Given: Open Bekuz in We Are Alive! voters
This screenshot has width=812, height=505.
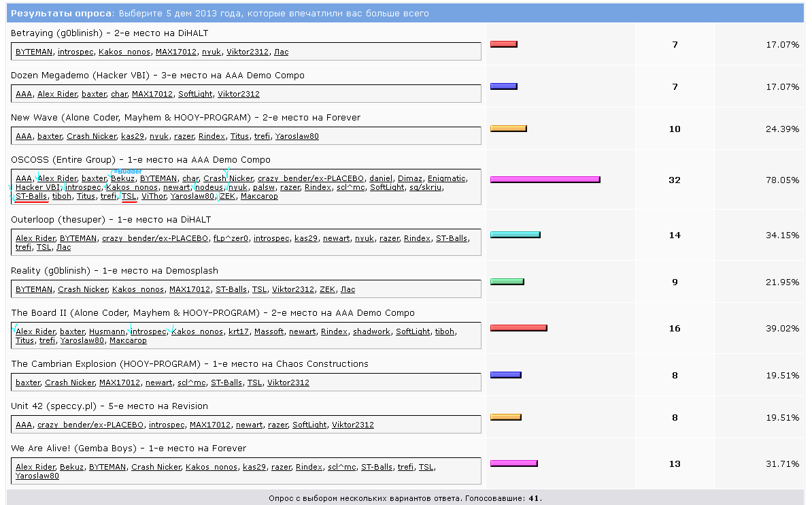Looking at the screenshot, I should [x=72, y=468].
